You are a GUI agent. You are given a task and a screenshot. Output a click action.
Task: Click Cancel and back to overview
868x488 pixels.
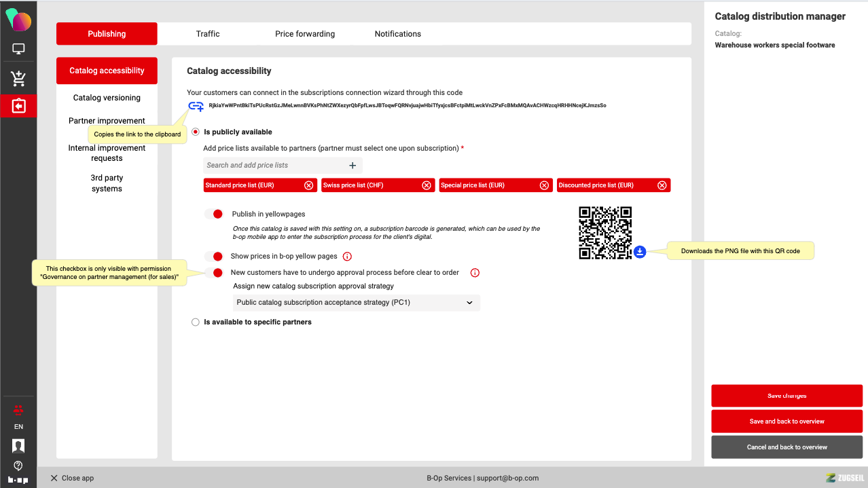(x=786, y=447)
